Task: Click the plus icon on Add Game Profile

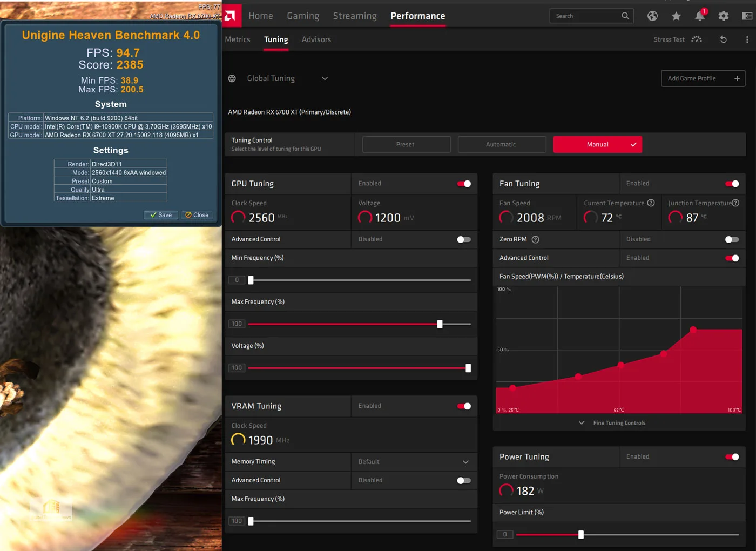Action: 737,78
